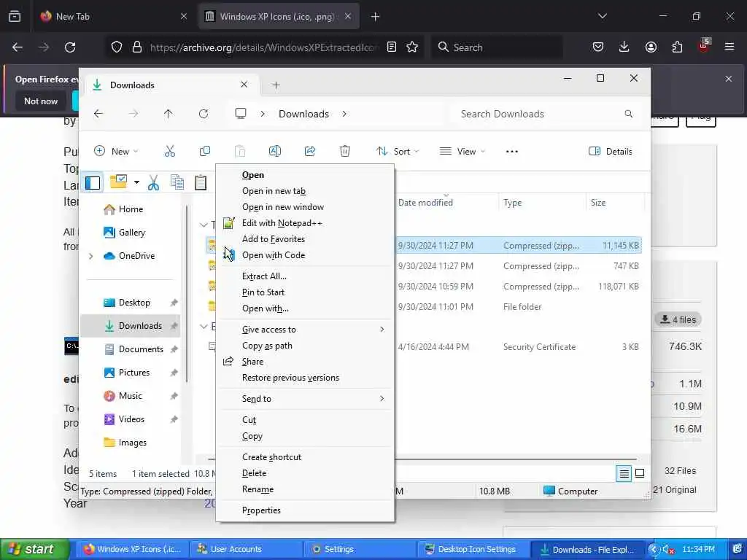
Task: Select Pin to Start
Action: coord(305,292)
